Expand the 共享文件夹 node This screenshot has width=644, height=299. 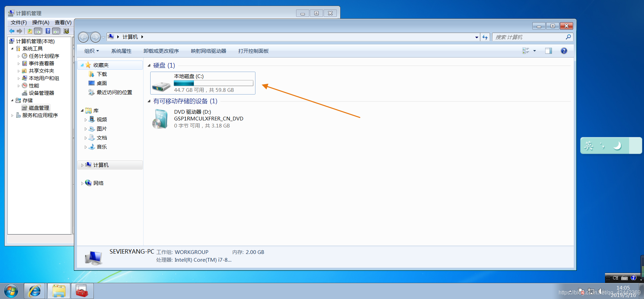(x=18, y=71)
